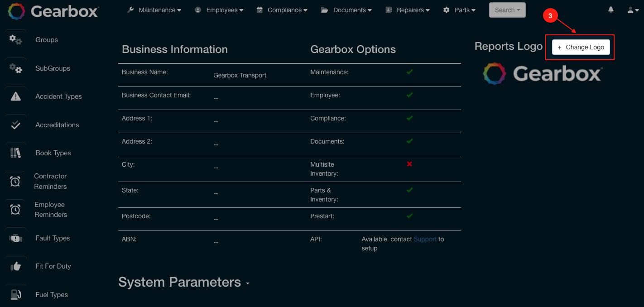The width and height of the screenshot is (644, 307).
Task: Open the user account dropdown
Action: (633, 10)
